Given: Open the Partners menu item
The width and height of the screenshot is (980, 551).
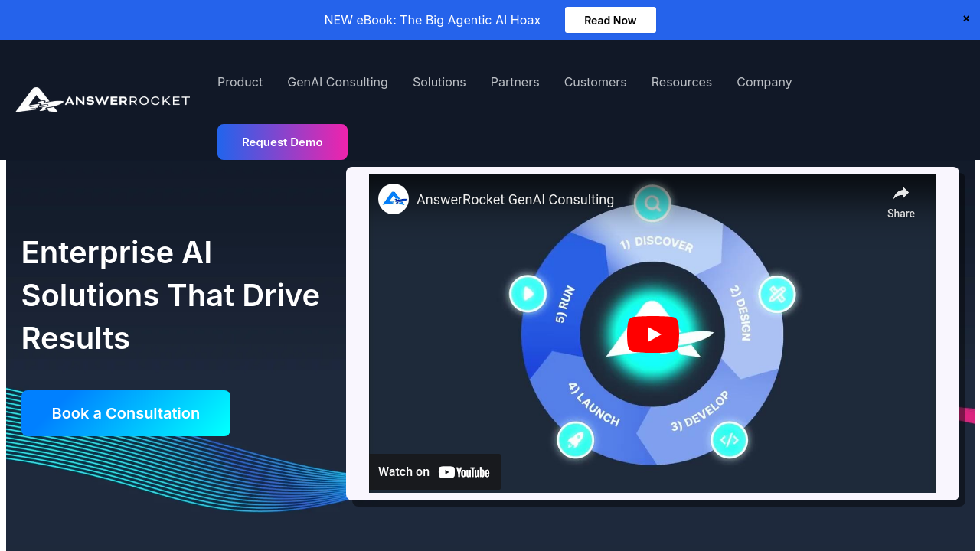Looking at the screenshot, I should click(x=514, y=82).
